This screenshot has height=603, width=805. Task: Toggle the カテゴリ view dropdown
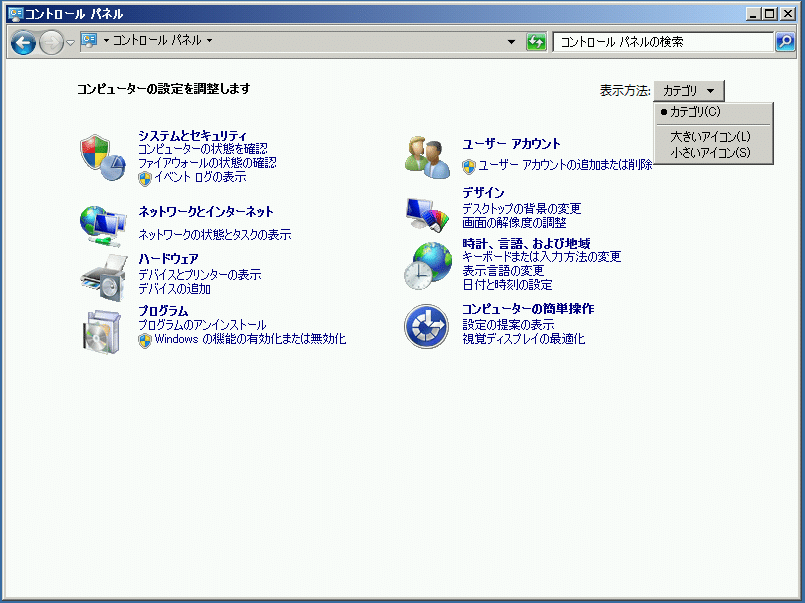[688, 91]
